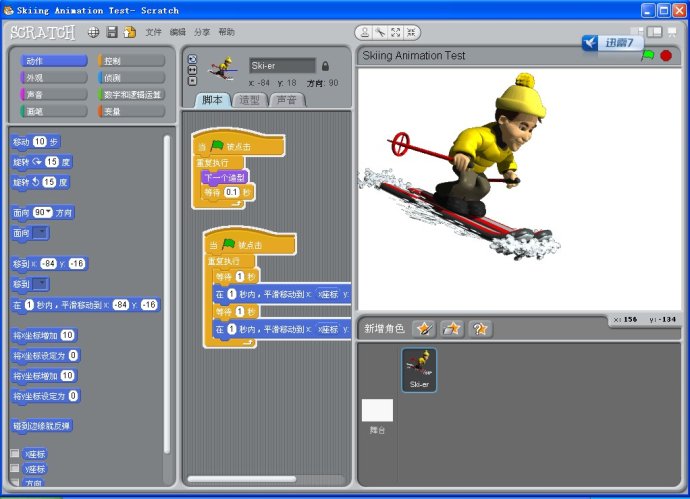Open the 移到 target dropdown in palette
690x499 pixels.
click(x=40, y=284)
